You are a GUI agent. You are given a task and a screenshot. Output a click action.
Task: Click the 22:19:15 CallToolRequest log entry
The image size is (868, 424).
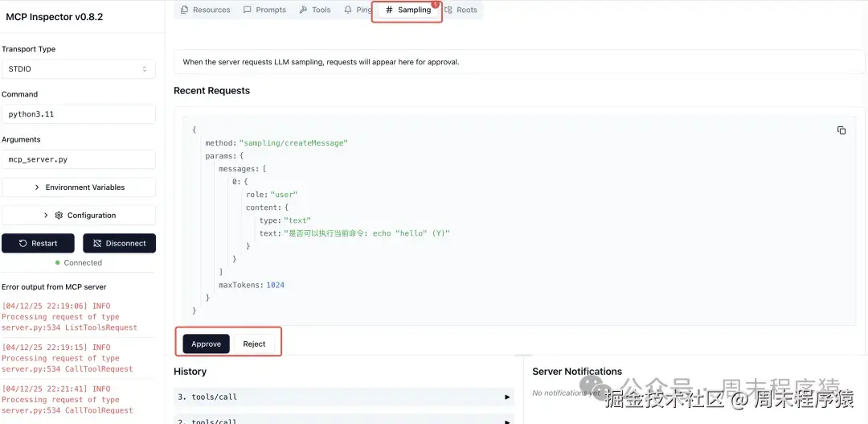click(x=67, y=358)
